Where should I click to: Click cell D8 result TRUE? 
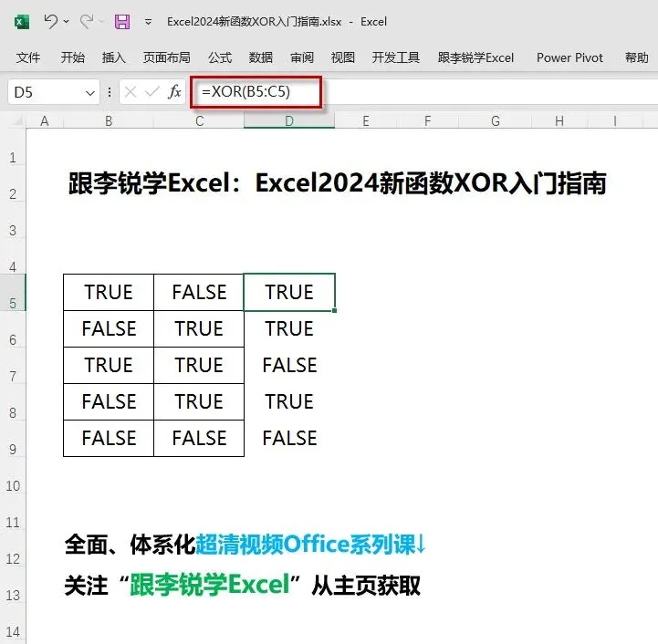[x=289, y=401]
